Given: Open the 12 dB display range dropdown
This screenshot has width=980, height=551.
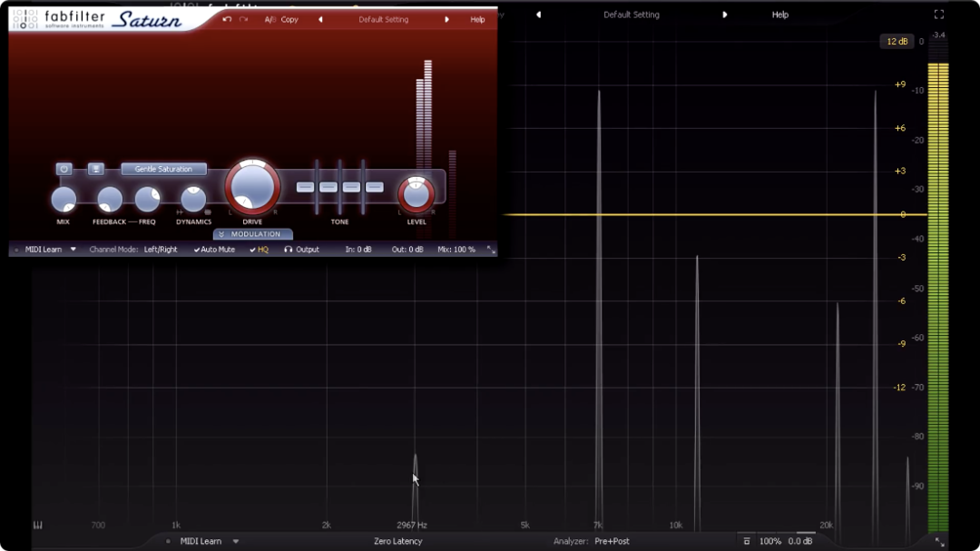Looking at the screenshot, I should pos(897,41).
